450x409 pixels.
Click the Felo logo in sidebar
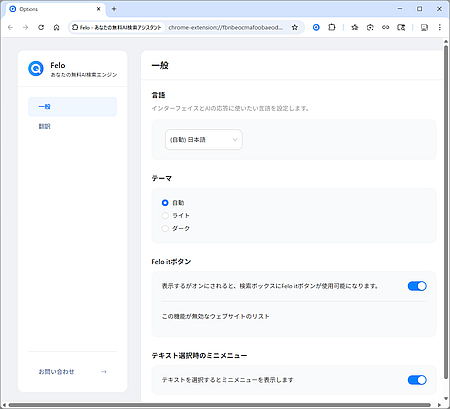[x=36, y=69]
